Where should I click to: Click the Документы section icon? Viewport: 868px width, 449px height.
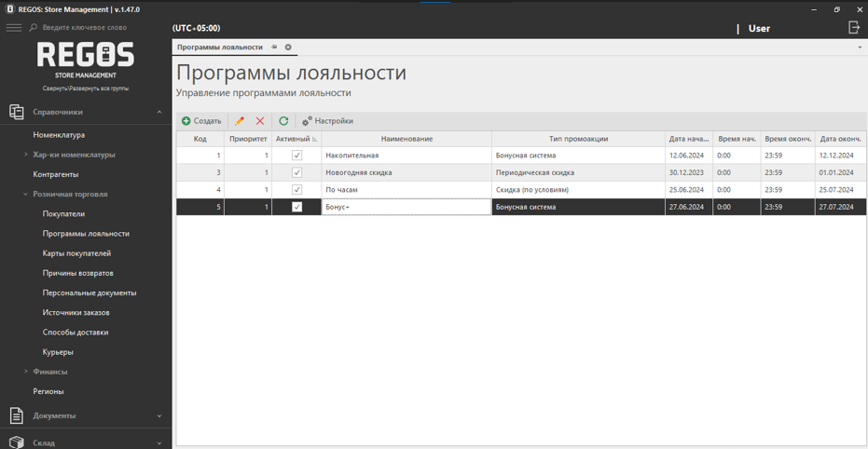(16, 416)
